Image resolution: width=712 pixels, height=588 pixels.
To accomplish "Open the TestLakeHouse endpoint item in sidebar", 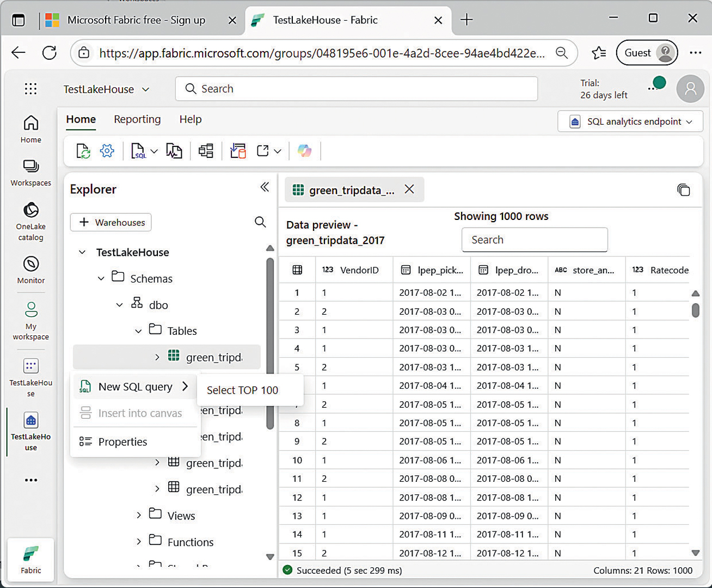I will (x=31, y=431).
